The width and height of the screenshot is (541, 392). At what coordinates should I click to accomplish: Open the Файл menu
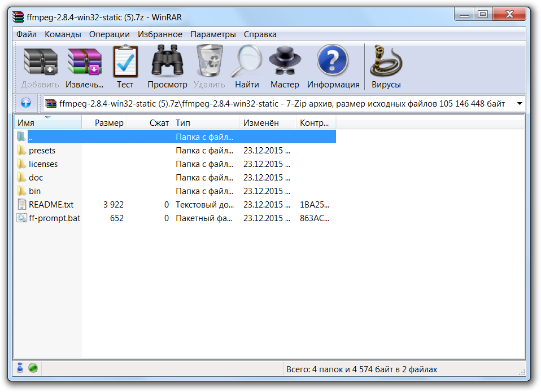tap(27, 34)
